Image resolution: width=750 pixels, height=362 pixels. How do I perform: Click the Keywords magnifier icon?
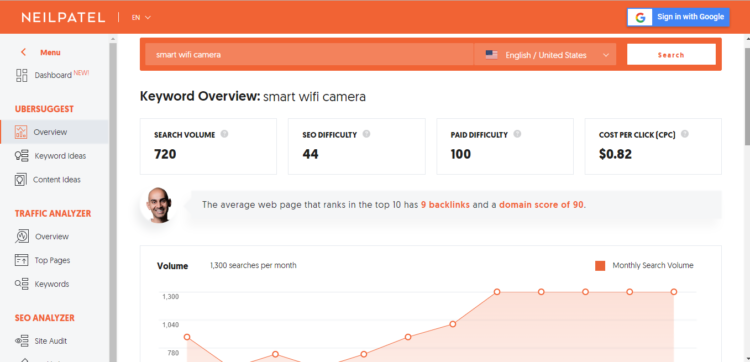[22, 284]
